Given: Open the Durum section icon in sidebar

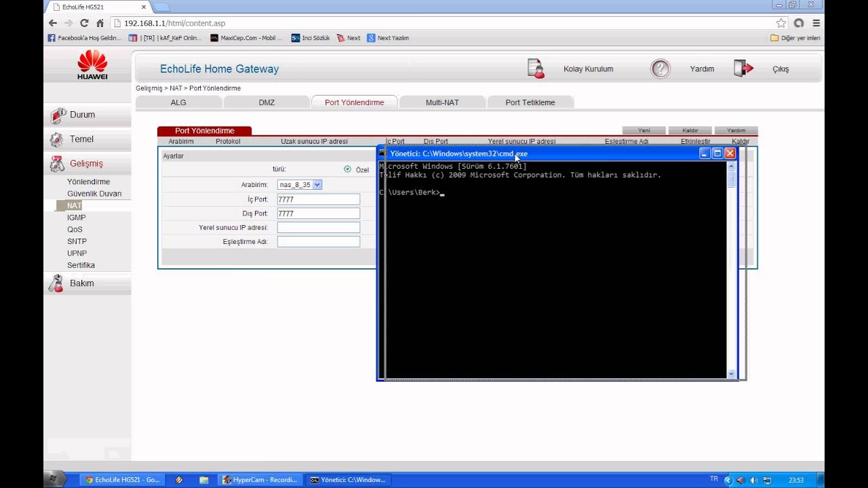Looking at the screenshot, I should [58, 115].
